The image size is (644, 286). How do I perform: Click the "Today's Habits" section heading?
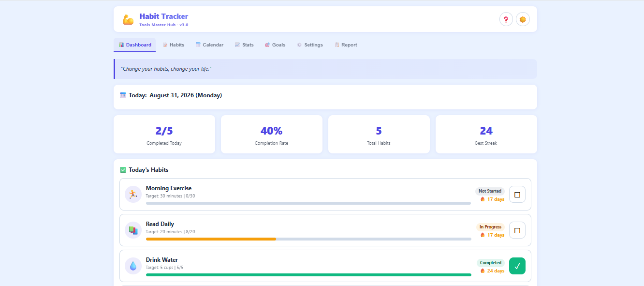pyautogui.click(x=148, y=170)
